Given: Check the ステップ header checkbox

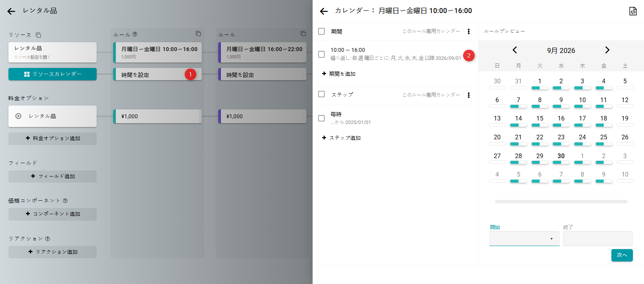Looking at the screenshot, I should tap(321, 94).
